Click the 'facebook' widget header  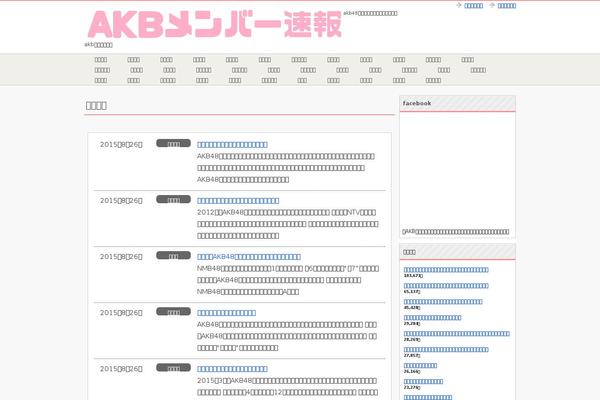[457, 103]
